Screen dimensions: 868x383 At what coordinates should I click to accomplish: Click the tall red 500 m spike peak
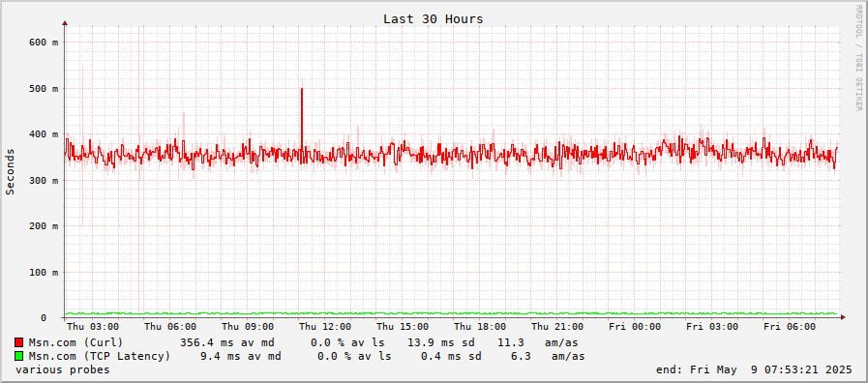(302, 90)
